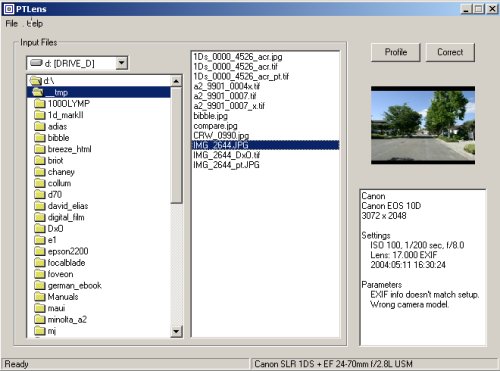The image size is (500, 371).
Task: Click folder tree scrollbar down arrow
Action: pyautogui.click(x=176, y=331)
